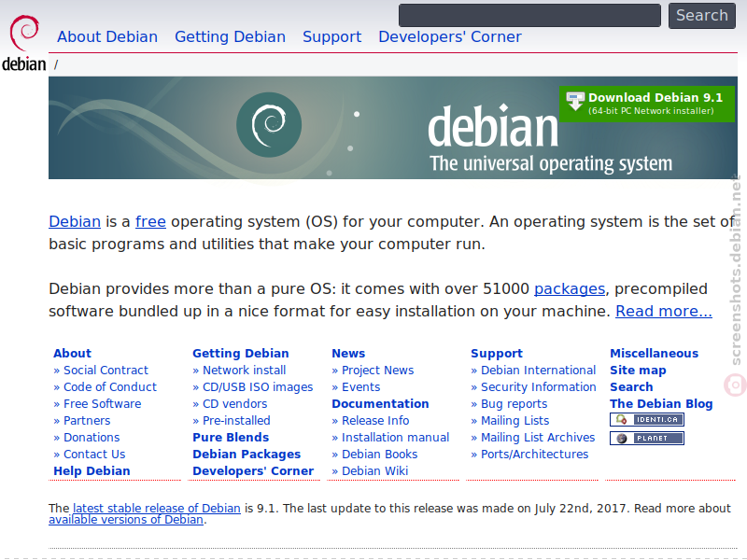Open the packages link
Viewport: 747px width, 560px height.
pos(570,288)
